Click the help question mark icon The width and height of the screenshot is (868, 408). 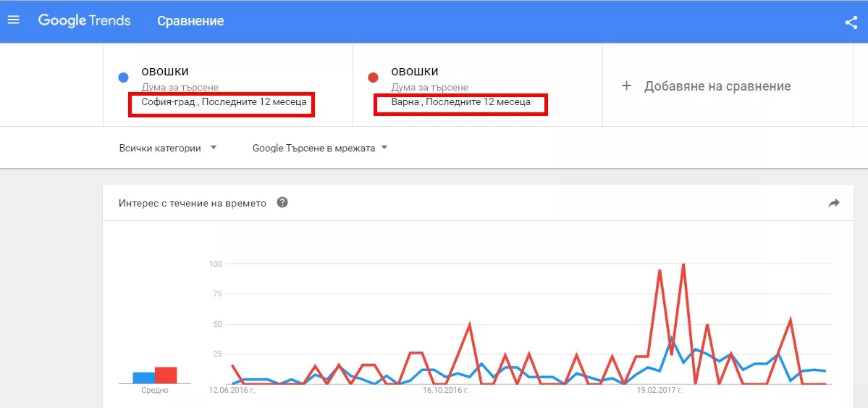tap(282, 203)
